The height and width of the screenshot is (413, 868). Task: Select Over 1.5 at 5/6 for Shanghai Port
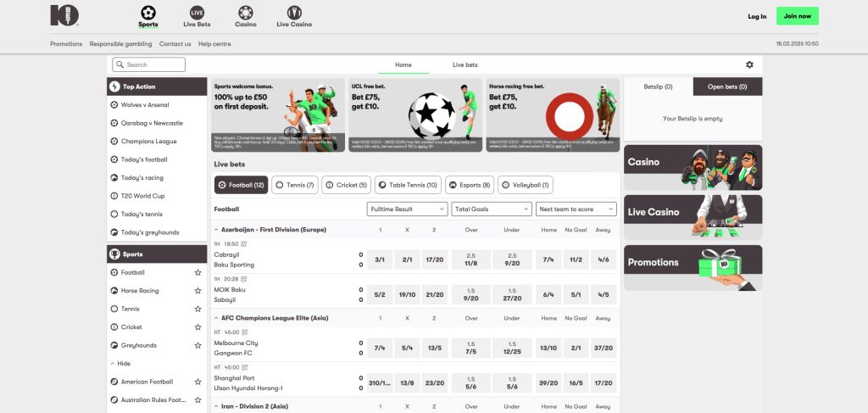(x=471, y=382)
